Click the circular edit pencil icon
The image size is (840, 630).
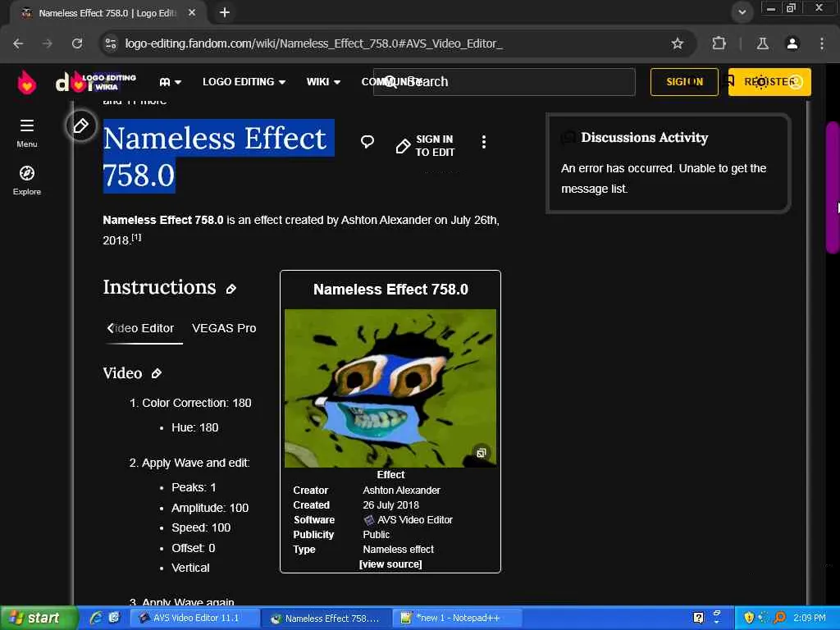pos(81,126)
